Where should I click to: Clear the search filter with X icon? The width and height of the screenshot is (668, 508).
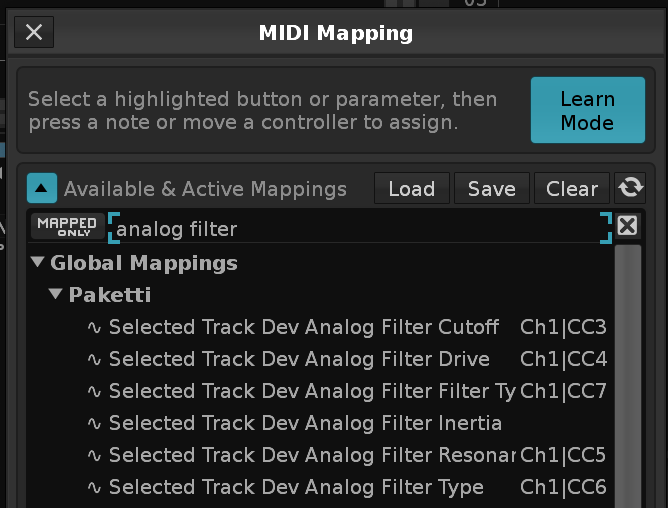point(627,226)
